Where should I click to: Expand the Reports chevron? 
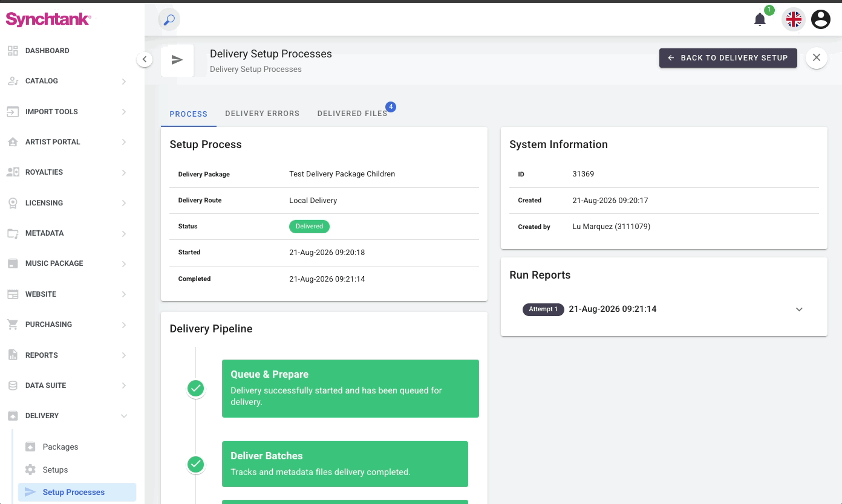pyautogui.click(x=124, y=355)
